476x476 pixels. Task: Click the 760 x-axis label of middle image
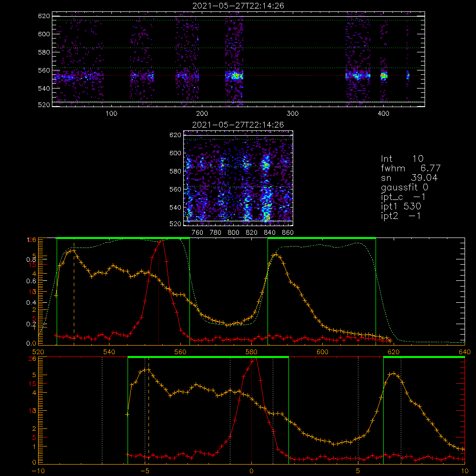click(198, 233)
